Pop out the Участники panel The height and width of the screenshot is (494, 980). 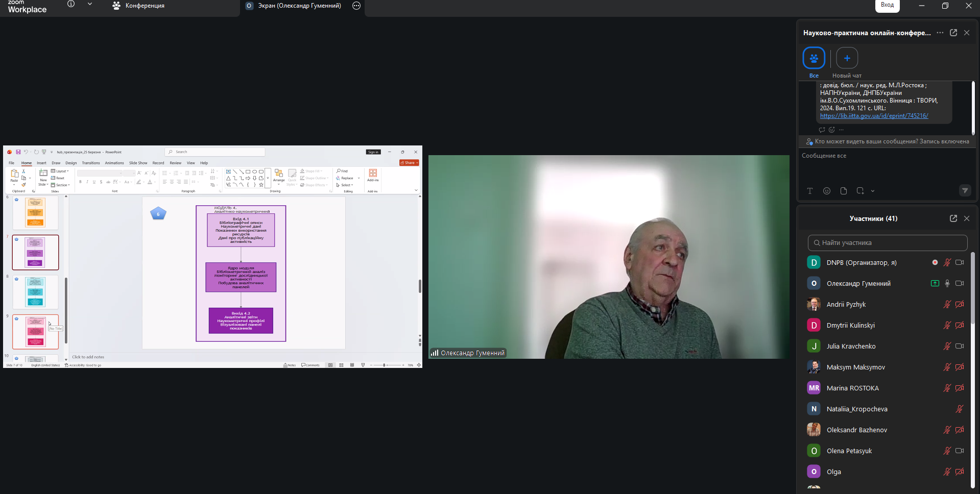[953, 218]
